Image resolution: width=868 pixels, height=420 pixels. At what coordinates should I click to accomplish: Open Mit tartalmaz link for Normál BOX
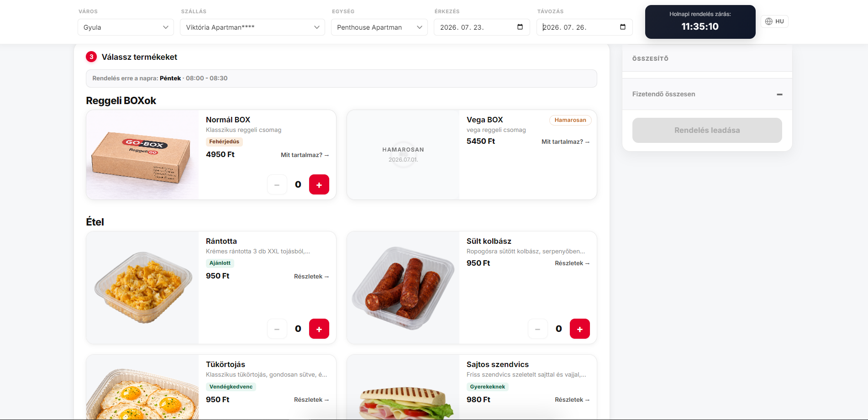[x=305, y=155]
